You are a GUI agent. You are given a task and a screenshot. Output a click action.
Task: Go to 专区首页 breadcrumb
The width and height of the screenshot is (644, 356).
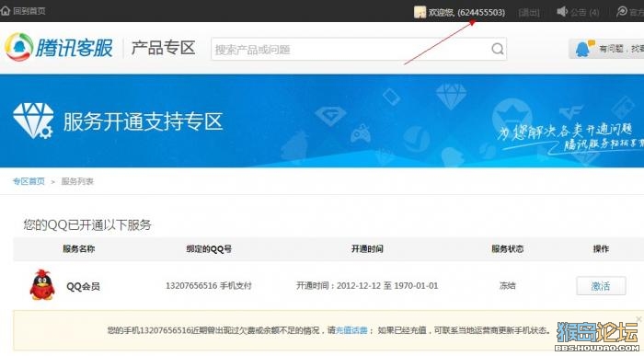[29, 181]
